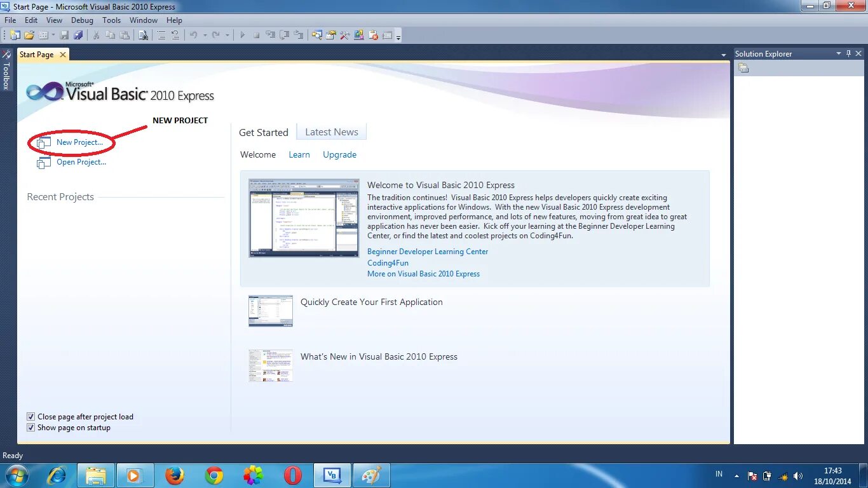This screenshot has height=488, width=868.
Task: Click the Step Out toolbar icon
Action: click(298, 35)
